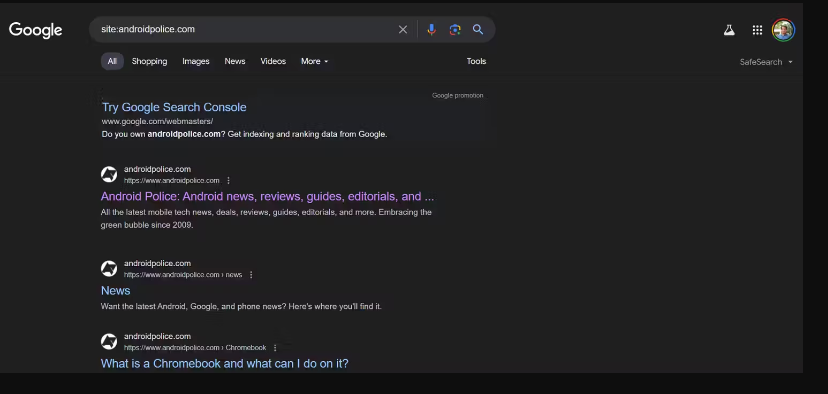The height and width of the screenshot is (394, 828).
Task: Click the magnifying glass search button
Action: click(478, 30)
